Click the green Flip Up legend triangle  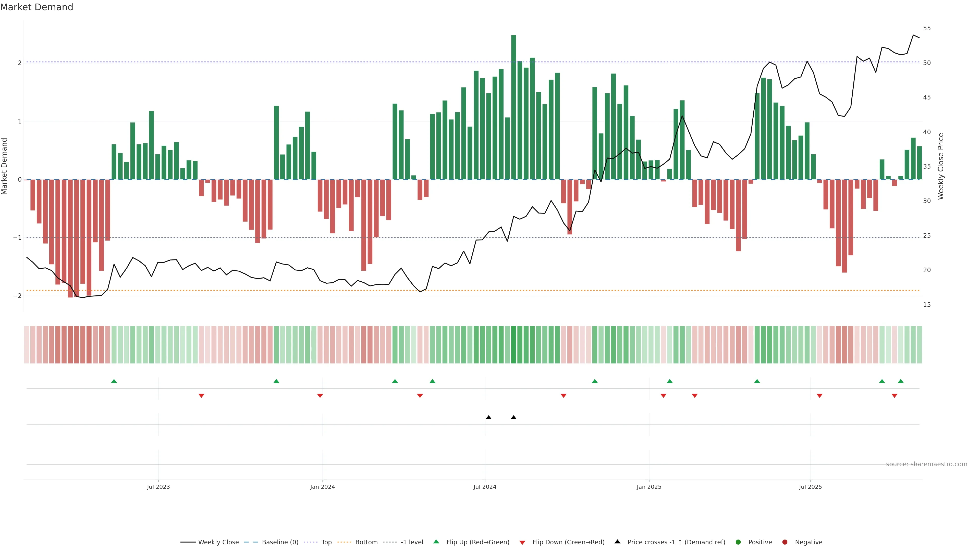pos(436,542)
